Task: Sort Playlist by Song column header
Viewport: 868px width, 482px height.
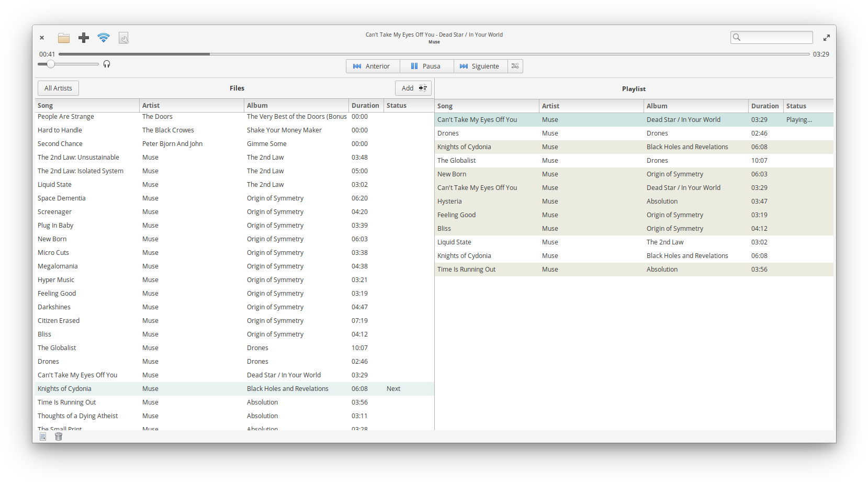Action: tap(487, 106)
